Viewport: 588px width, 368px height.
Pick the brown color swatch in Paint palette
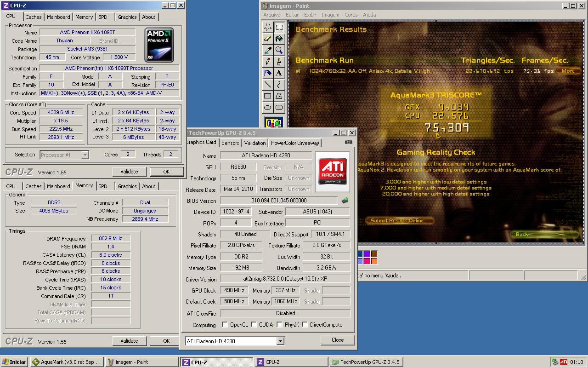pos(374,254)
